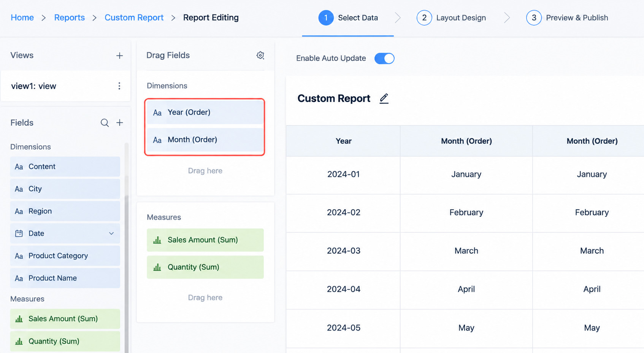Edit the Custom Report title pencil icon

pyautogui.click(x=384, y=99)
